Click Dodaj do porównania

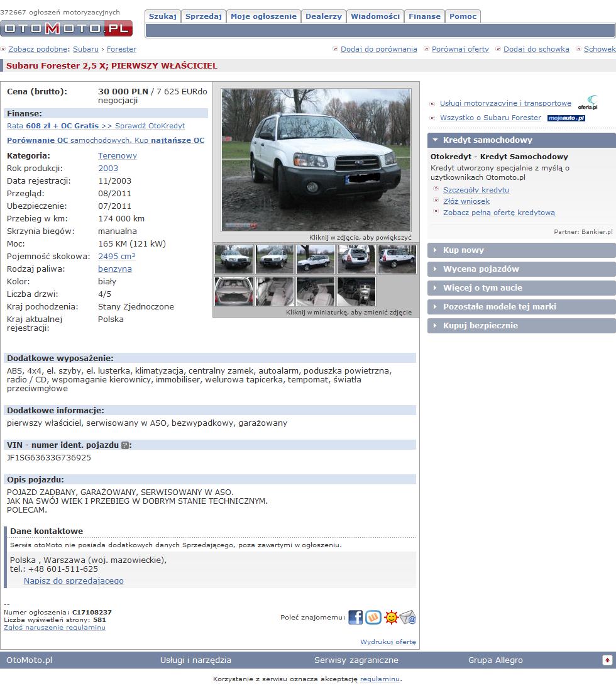[x=378, y=49]
